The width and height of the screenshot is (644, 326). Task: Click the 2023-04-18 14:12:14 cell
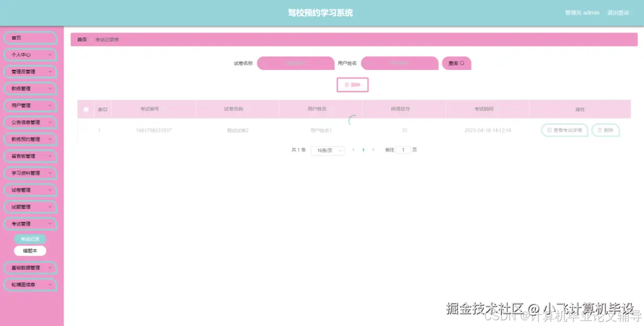[488, 130]
